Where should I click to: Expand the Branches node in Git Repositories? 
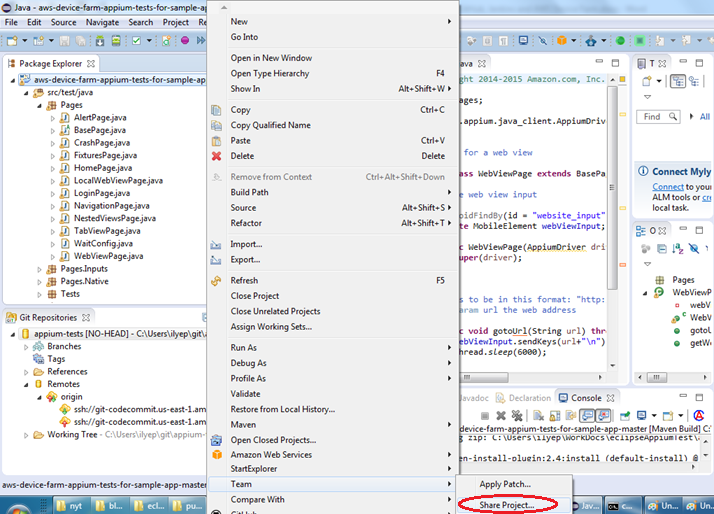click(26, 347)
